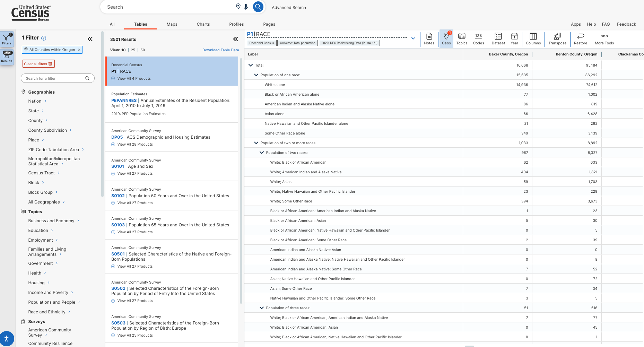
Task: Switch to the Profiles tab
Action: (x=236, y=24)
